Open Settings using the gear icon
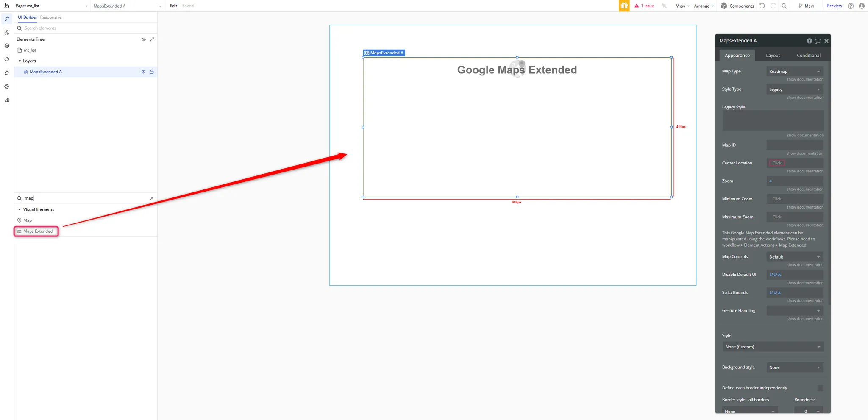 (x=6, y=86)
